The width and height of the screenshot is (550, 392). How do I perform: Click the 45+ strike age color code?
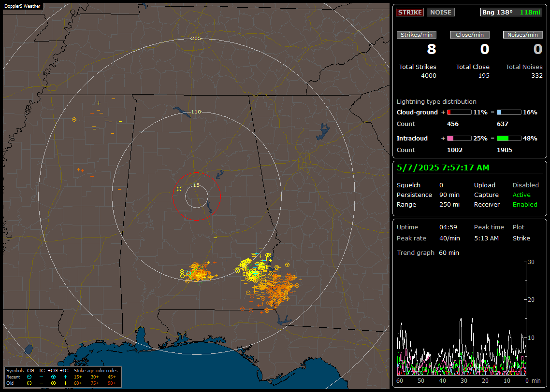[112, 377]
